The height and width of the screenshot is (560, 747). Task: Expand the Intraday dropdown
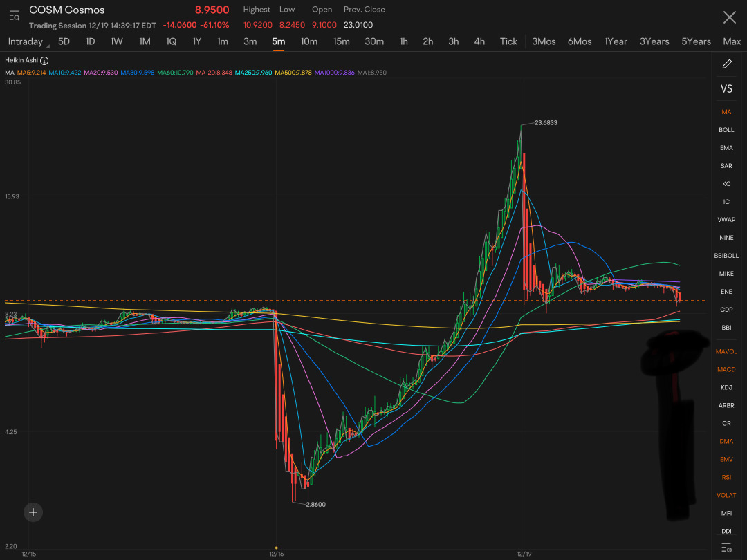(x=28, y=42)
